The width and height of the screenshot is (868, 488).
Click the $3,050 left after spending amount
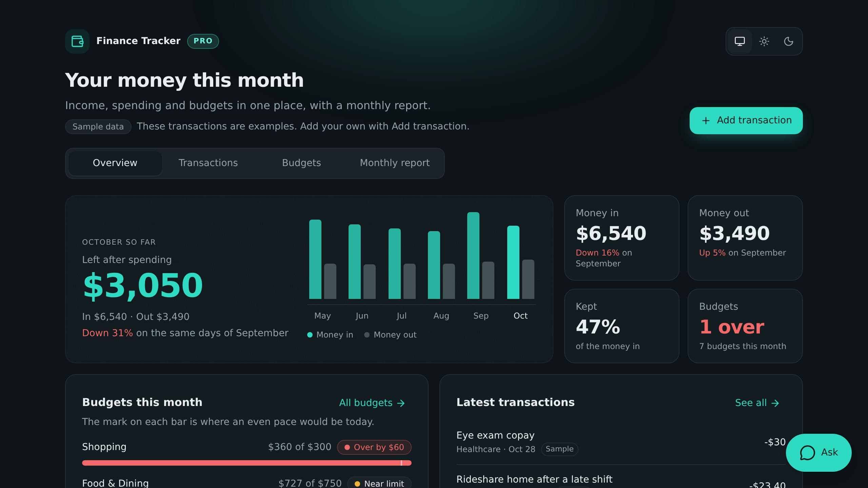[x=143, y=285]
